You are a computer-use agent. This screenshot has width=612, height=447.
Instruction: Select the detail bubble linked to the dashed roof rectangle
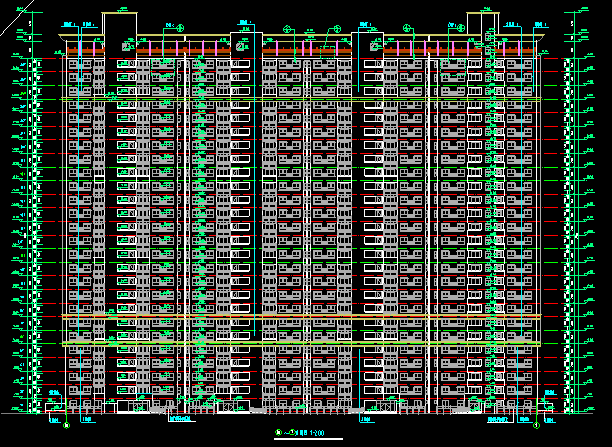point(337,29)
